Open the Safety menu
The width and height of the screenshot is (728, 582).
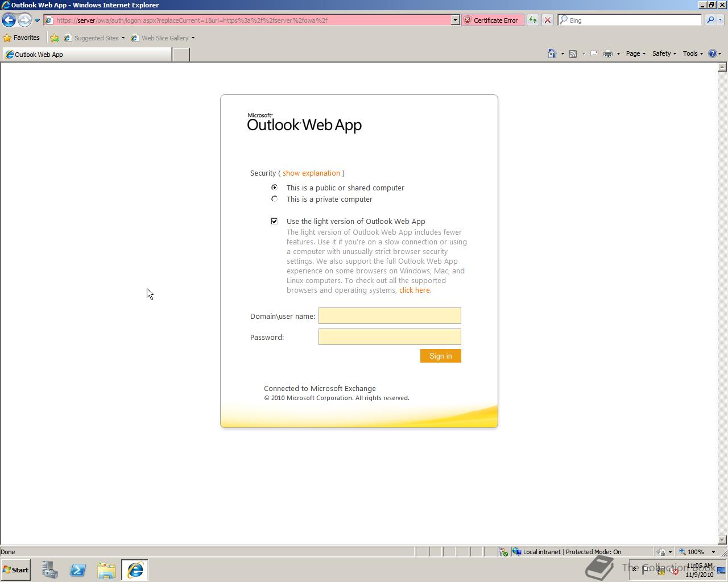(x=664, y=53)
